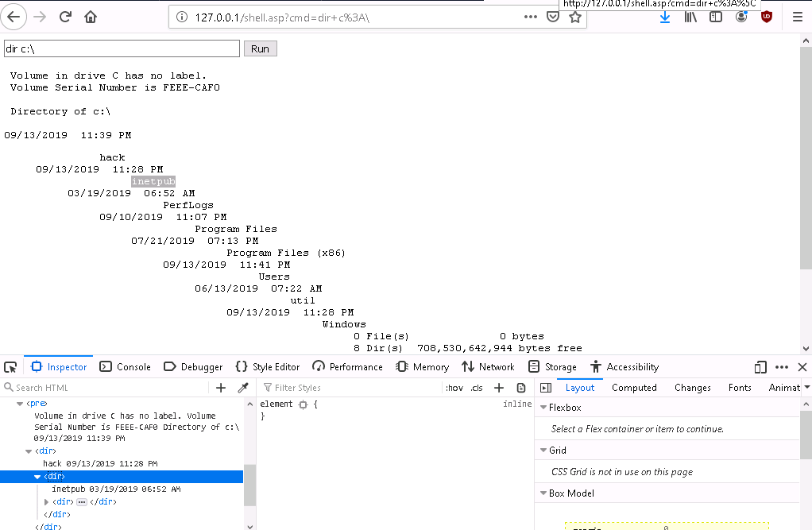Toggle the :hov pseudo-class panel
812x530 pixels.
pyautogui.click(x=454, y=388)
